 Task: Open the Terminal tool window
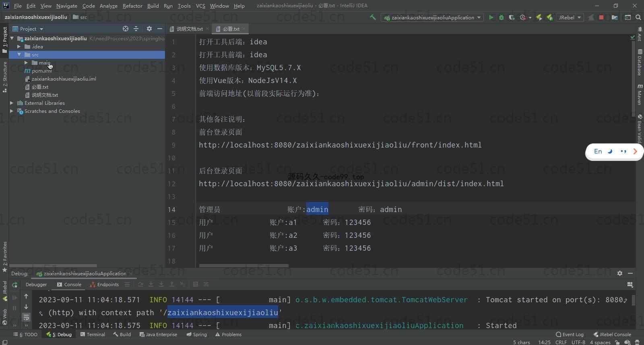click(93, 334)
